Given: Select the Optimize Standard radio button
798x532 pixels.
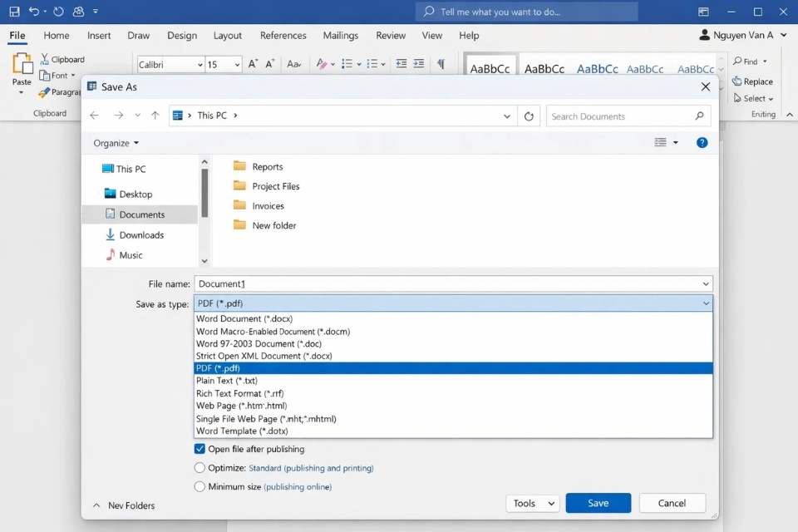Looking at the screenshot, I should 199,468.
